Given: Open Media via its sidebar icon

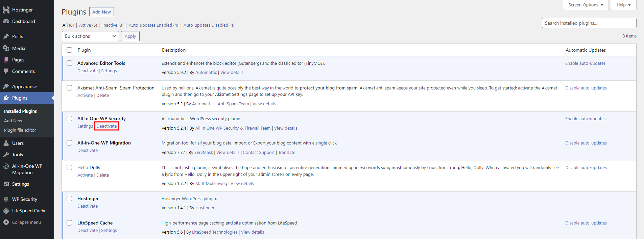Looking at the screenshot, I should pyautogui.click(x=6, y=48).
